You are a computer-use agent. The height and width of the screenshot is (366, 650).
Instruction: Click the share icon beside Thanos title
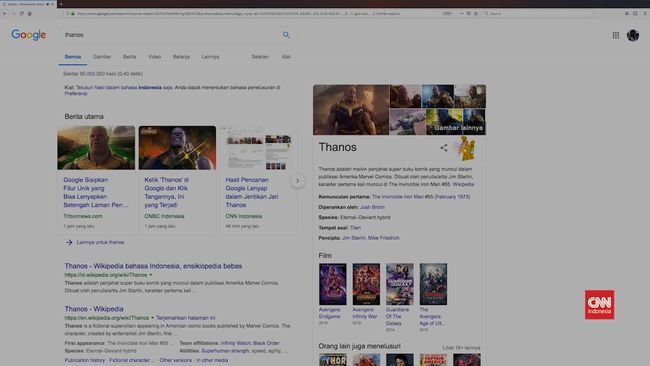click(444, 148)
